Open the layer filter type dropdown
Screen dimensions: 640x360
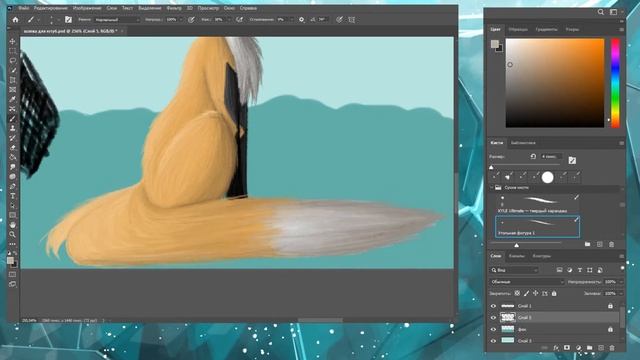(x=514, y=270)
